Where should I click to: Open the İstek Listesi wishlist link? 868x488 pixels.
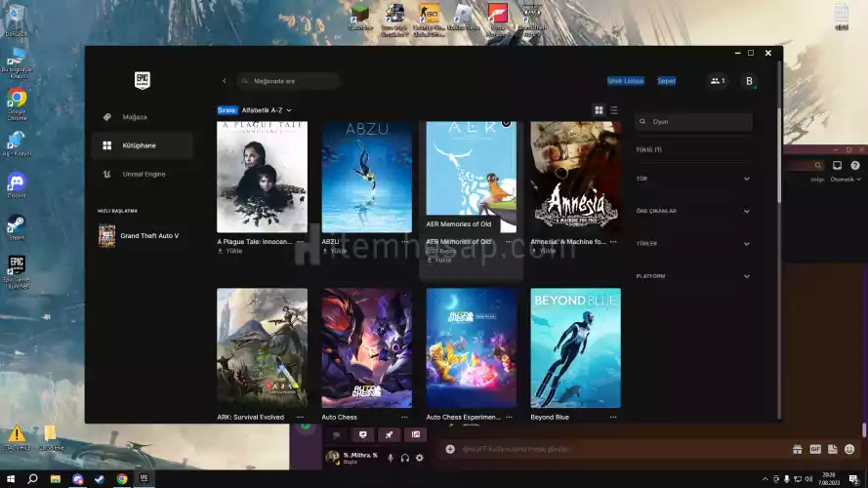coord(626,81)
